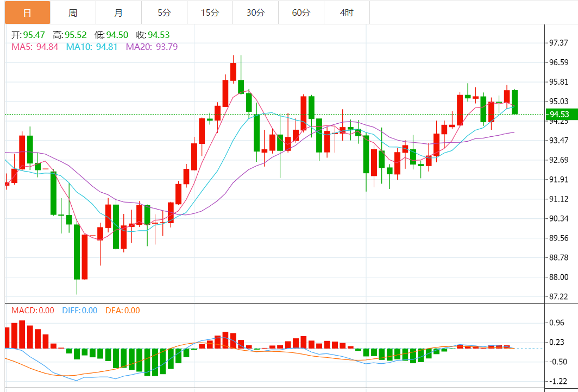The height and width of the screenshot is (392, 578).
Task: Open the 60分 timeframe tab
Action: (301, 13)
